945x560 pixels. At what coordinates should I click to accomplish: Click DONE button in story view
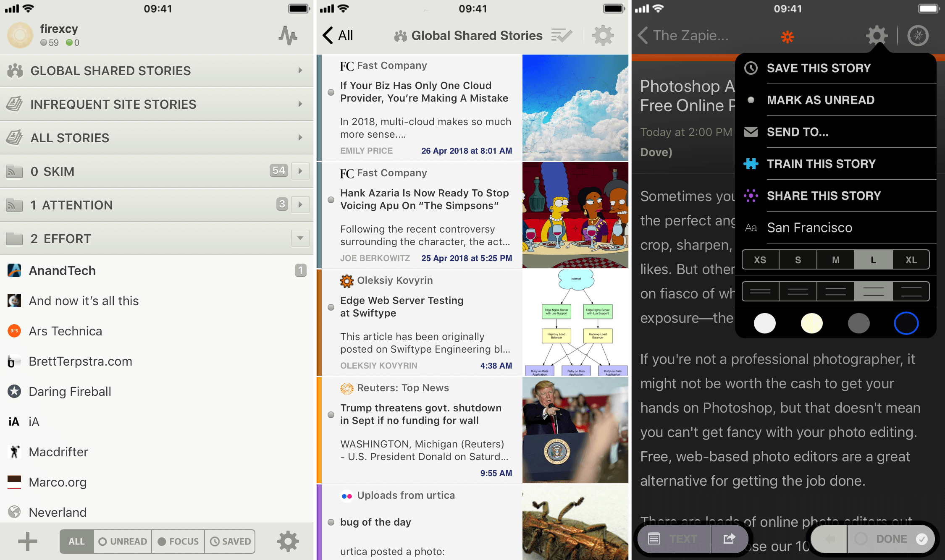890,539
